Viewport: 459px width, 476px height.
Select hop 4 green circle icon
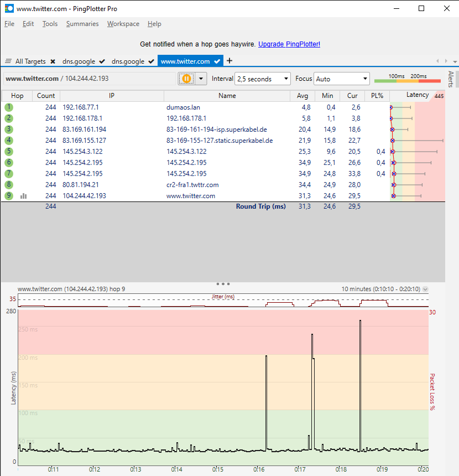tap(9, 140)
